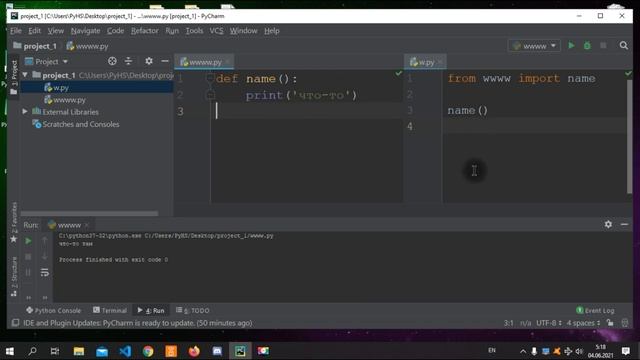Click the 3:1 cursor position indicator
640x360 pixels.
(x=509, y=323)
